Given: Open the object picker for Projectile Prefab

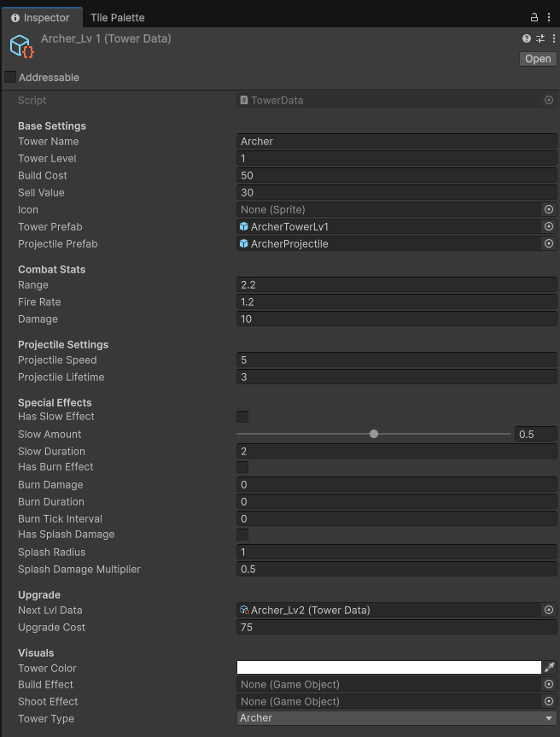Looking at the screenshot, I should (x=548, y=243).
